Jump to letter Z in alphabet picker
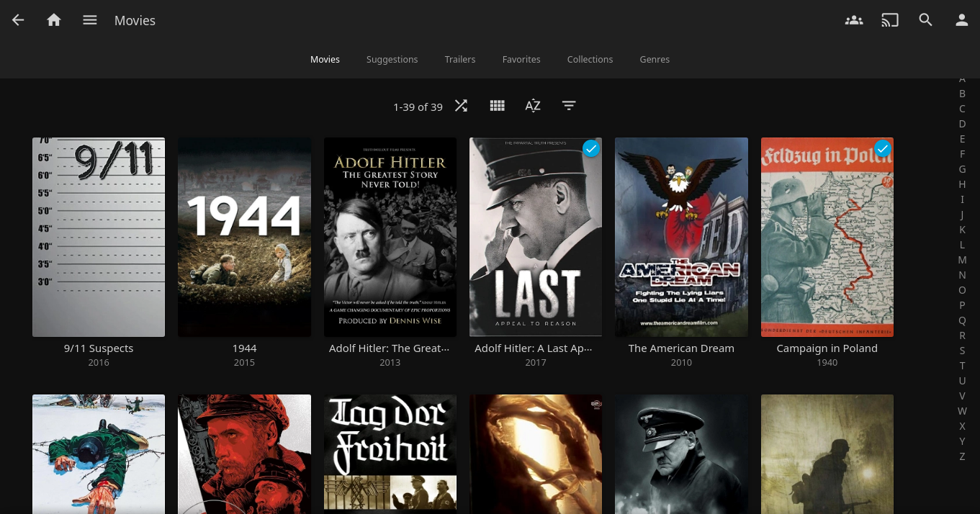The height and width of the screenshot is (514, 980). click(x=962, y=456)
